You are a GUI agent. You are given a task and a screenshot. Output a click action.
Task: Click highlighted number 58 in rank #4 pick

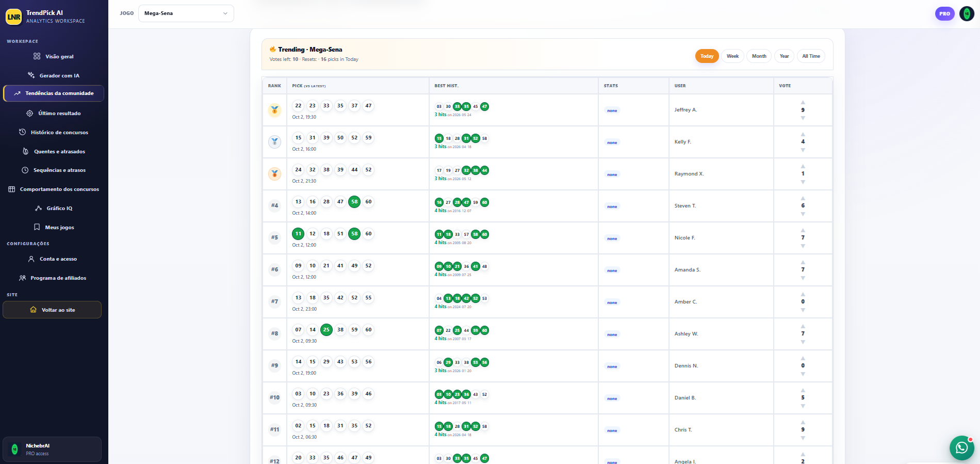point(354,202)
